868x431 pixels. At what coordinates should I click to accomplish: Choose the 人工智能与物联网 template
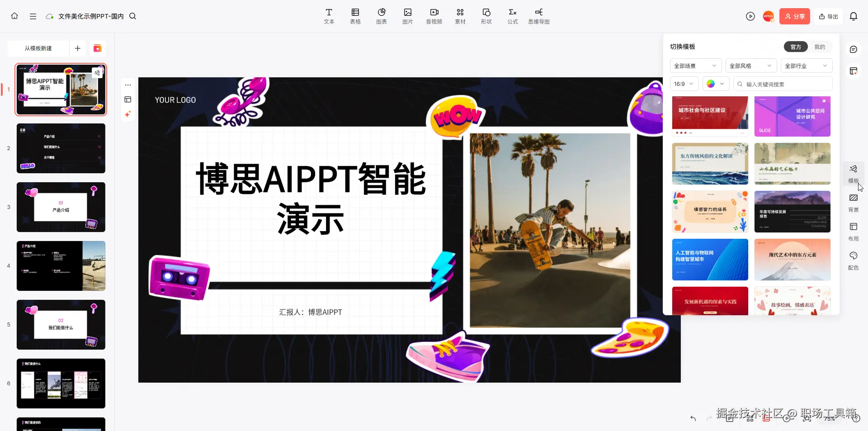click(x=710, y=260)
